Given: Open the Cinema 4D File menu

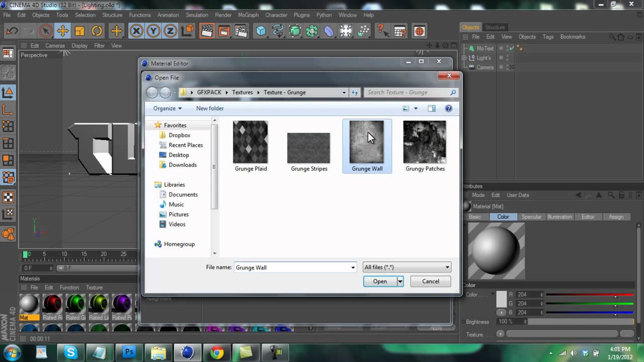Looking at the screenshot, I should (7, 15).
